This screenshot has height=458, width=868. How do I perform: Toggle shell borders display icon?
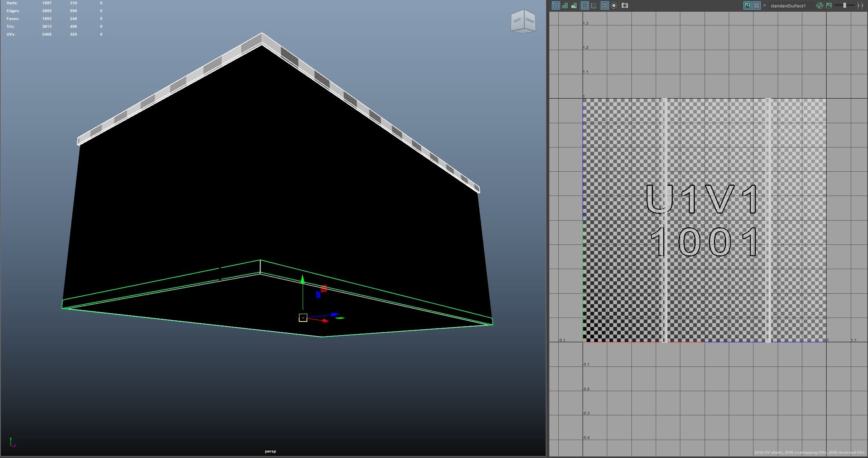pyautogui.click(x=594, y=5)
